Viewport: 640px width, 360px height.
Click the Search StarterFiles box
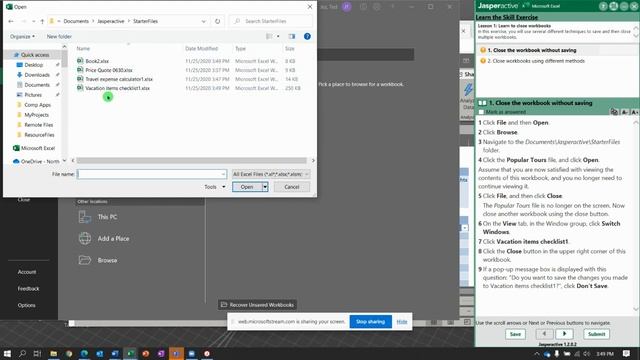[271, 21]
